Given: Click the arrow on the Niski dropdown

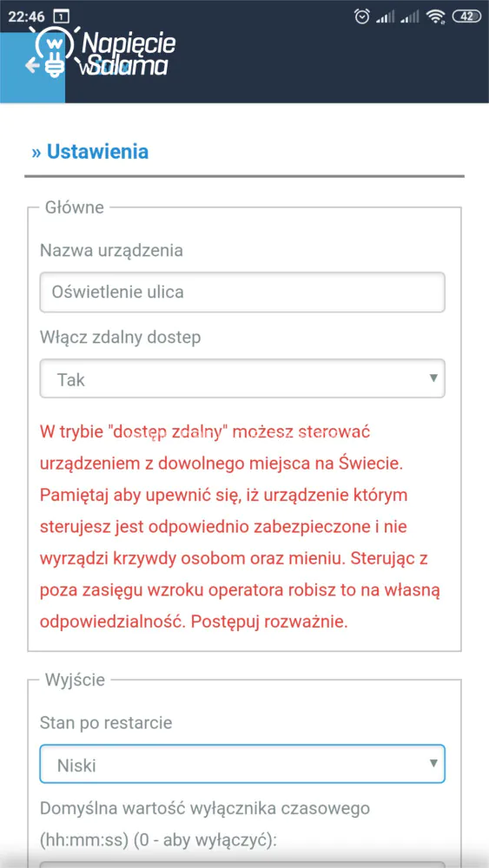Looking at the screenshot, I should (x=433, y=764).
